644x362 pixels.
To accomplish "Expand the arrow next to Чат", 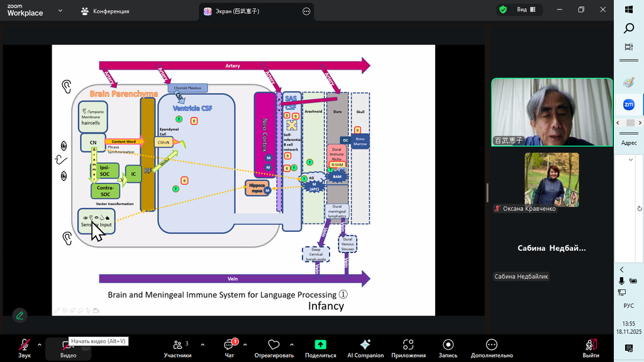I will coord(245,344).
